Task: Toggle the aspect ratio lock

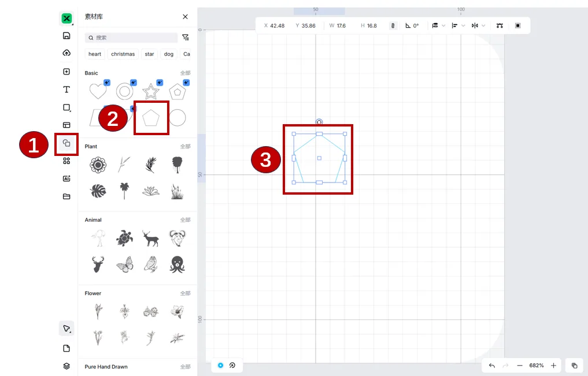Action: tap(393, 25)
